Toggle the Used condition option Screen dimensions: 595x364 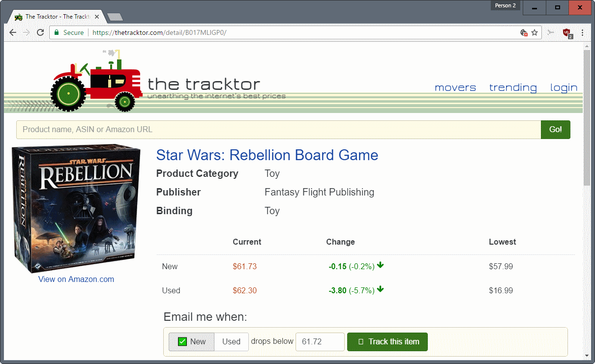click(x=231, y=342)
